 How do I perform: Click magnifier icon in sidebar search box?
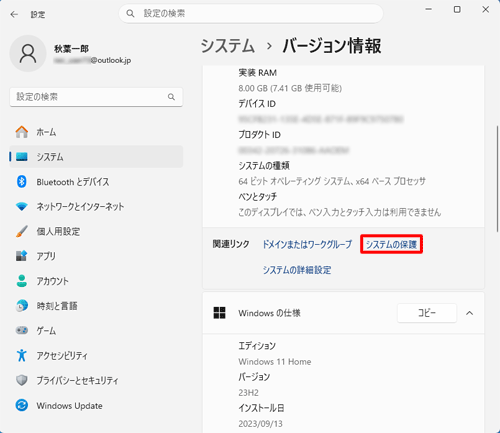(171, 97)
